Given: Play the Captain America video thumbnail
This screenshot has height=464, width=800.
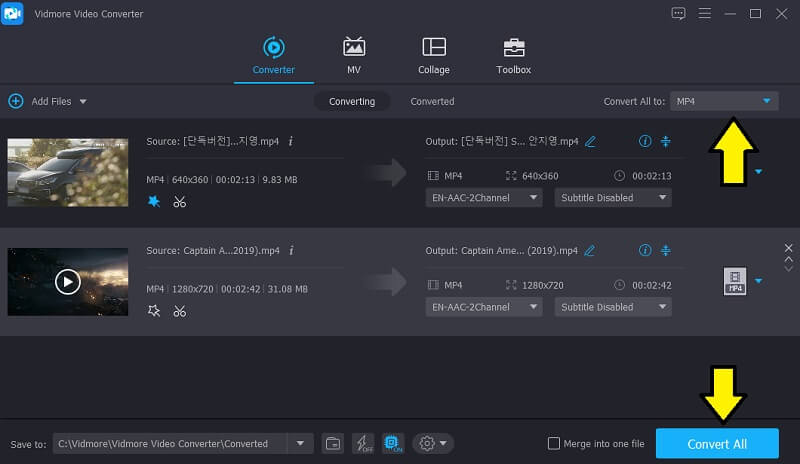Looking at the screenshot, I should [67, 282].
